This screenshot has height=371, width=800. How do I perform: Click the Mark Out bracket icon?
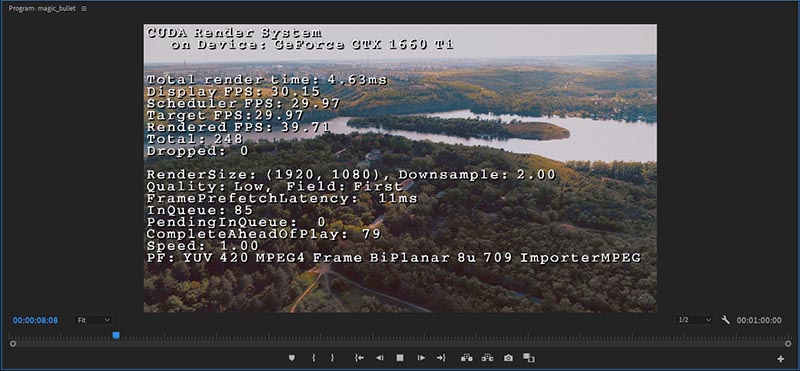click(332, 358)
